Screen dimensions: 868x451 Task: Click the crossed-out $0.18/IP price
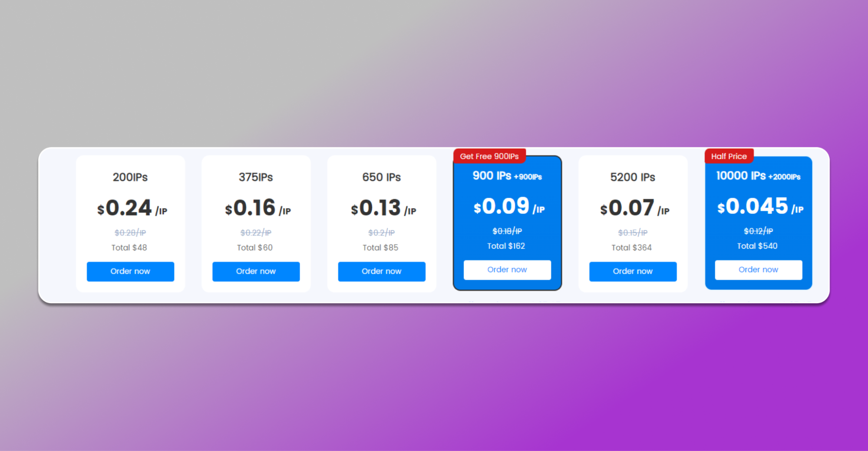tap(507, 231)
